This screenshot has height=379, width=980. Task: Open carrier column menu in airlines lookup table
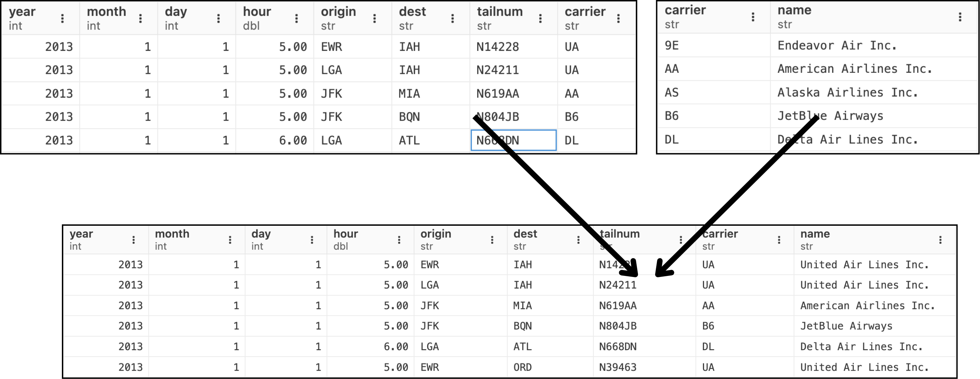pos(753,17)
